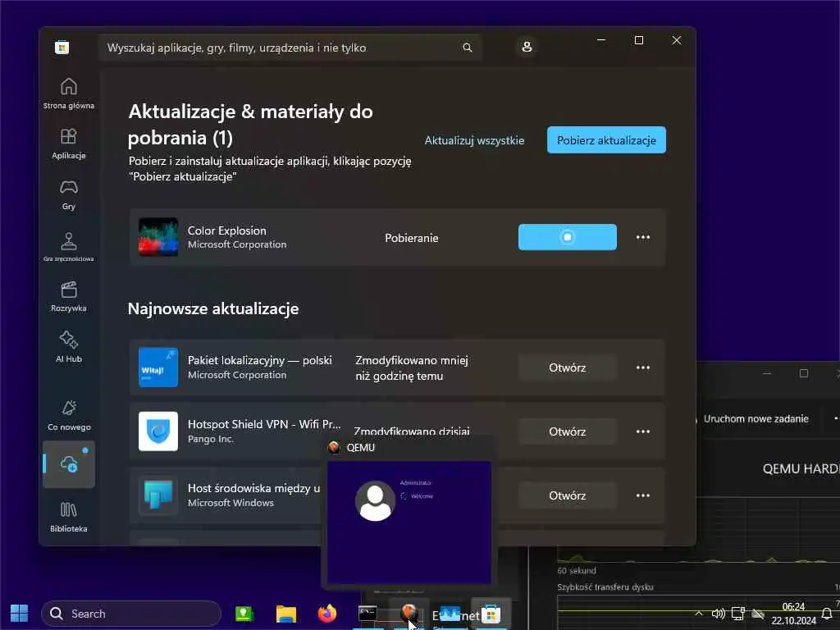Open more options for Color Explosion
This screenshot has height=630, width=840.
[x=643, y=237]
